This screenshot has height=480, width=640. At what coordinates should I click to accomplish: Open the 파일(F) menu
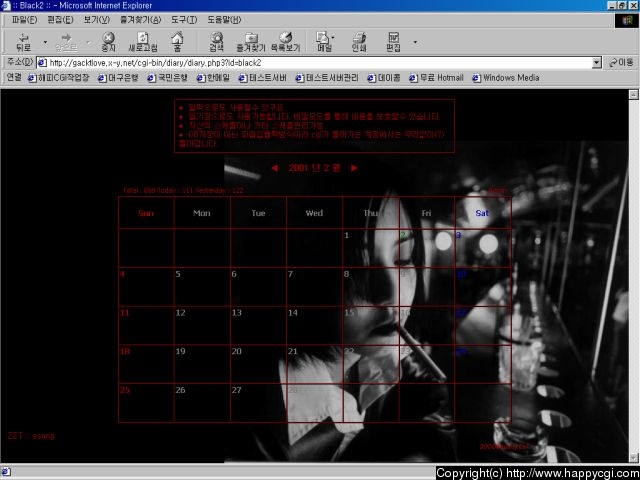24,19
